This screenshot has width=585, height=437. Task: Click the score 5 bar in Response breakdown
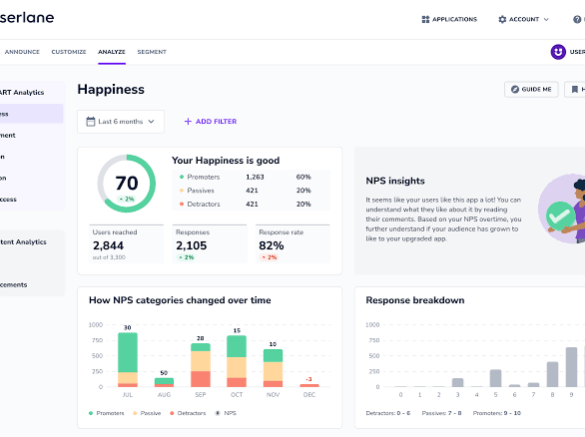click(495, 378)
